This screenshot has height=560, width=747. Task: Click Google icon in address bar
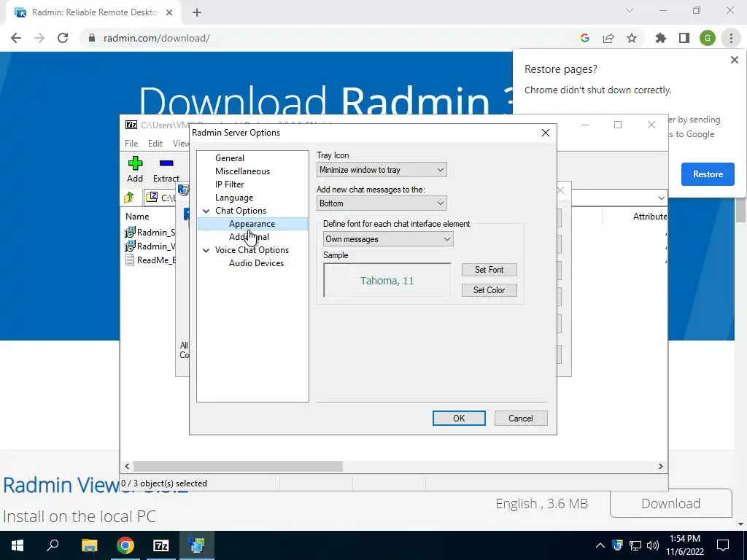click(585, 38)
